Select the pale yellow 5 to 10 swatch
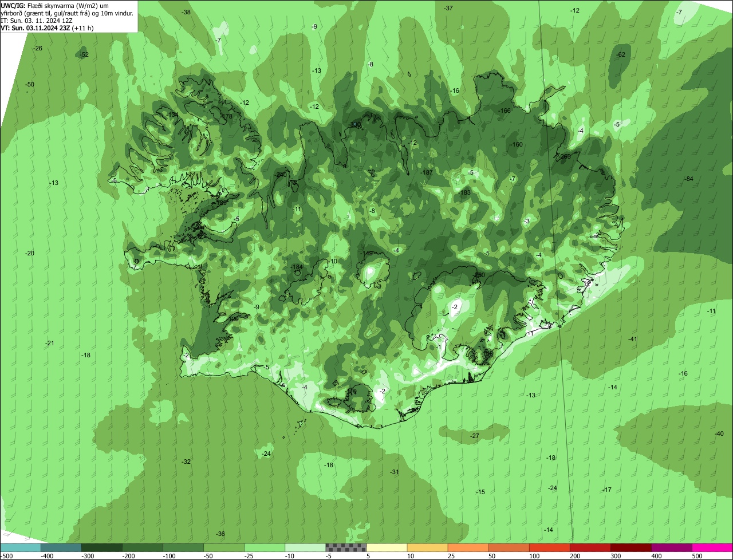This screenshot has width=733, height=560. [x=387, y=547]
